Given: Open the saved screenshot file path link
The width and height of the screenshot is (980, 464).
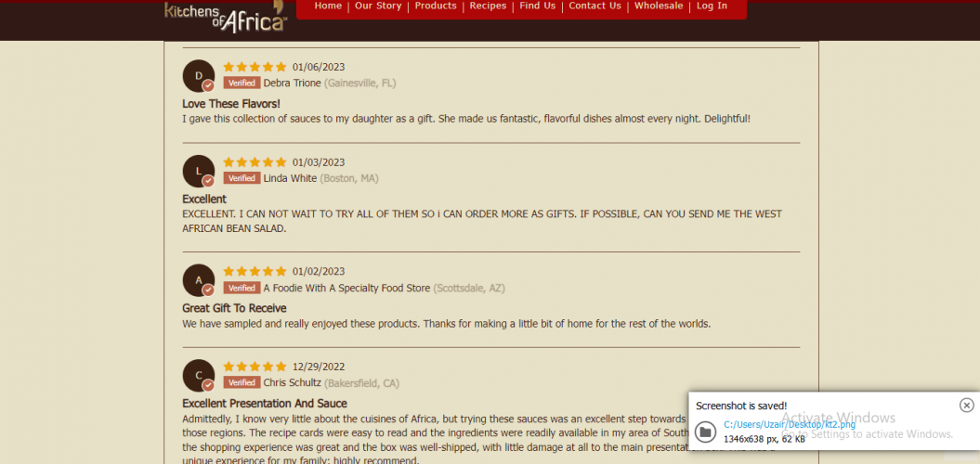Looking at the screenshot, I should point(790,425).
